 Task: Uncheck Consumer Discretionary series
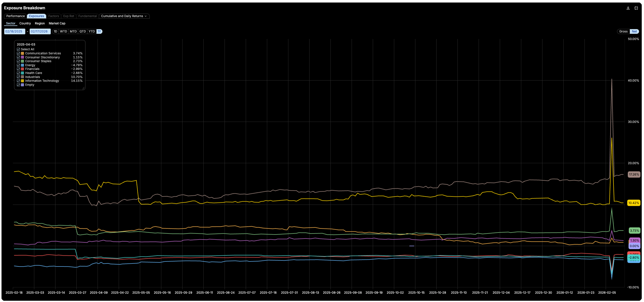(18, 57)
